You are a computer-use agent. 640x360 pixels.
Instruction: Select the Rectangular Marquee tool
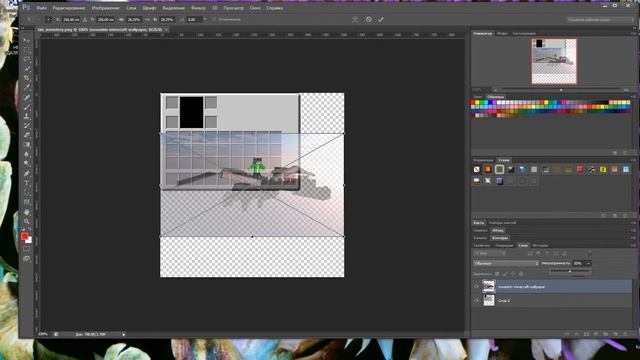point(27,50)
